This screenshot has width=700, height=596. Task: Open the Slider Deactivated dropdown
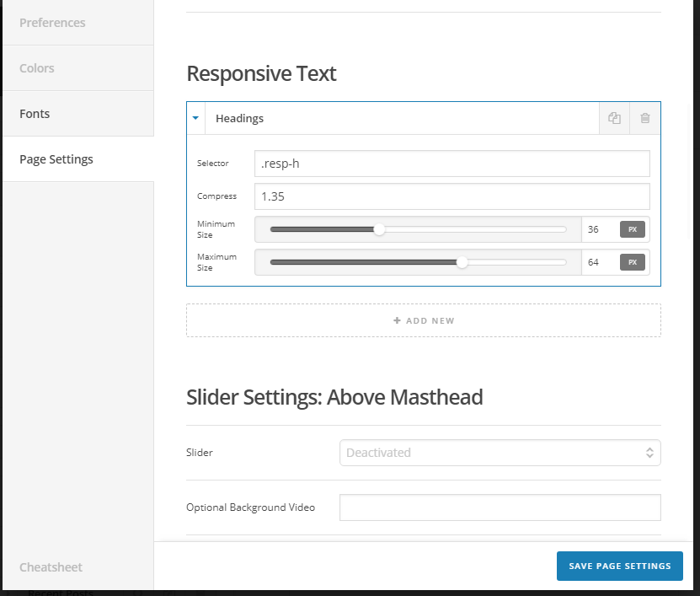pos(500,453)
